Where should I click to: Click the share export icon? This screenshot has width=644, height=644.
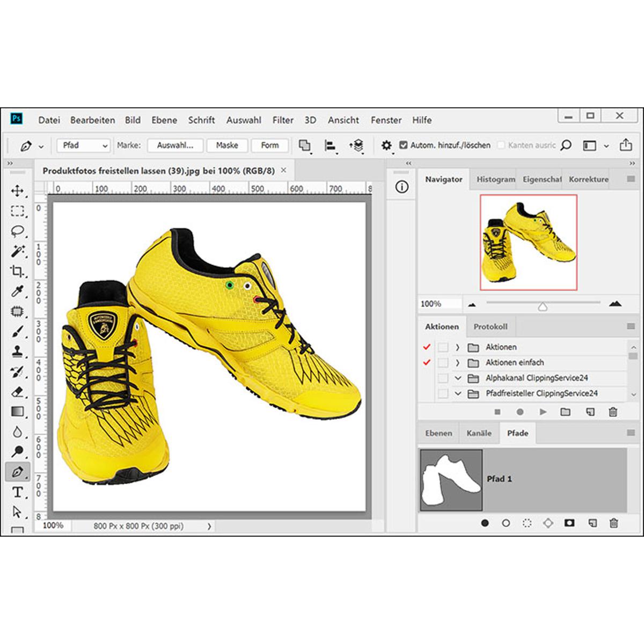click(x=626, y=145)
